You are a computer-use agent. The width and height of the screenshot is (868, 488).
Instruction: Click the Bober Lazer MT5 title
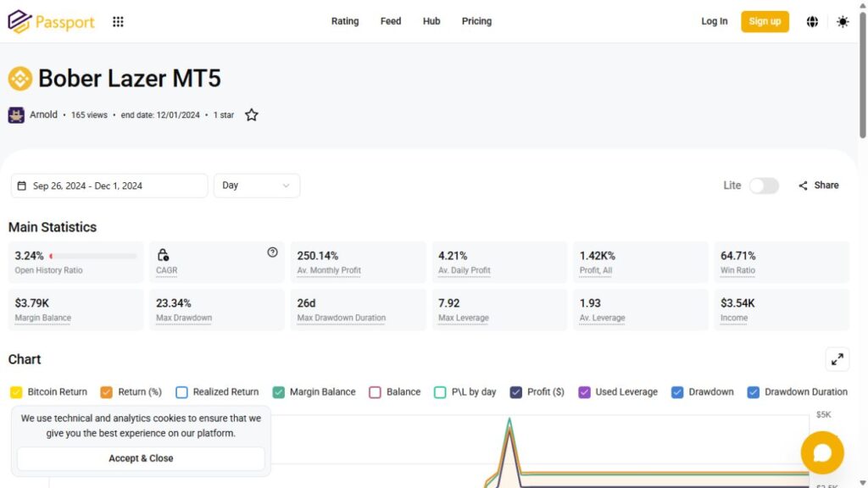point(130,78)
